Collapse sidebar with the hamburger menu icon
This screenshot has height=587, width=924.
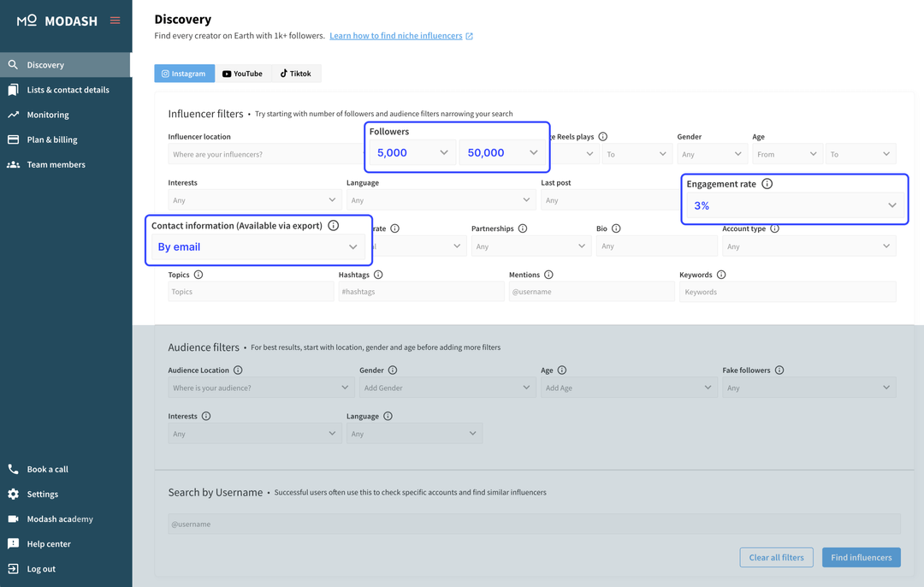pyautogui.click(x=115, y=21)
